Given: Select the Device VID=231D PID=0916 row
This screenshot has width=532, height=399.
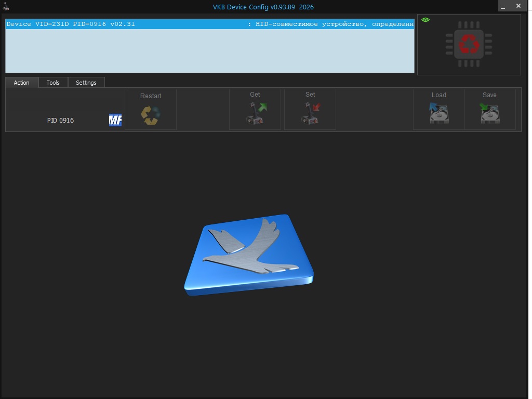Looking at the screenshot, I should pos(71,24).
